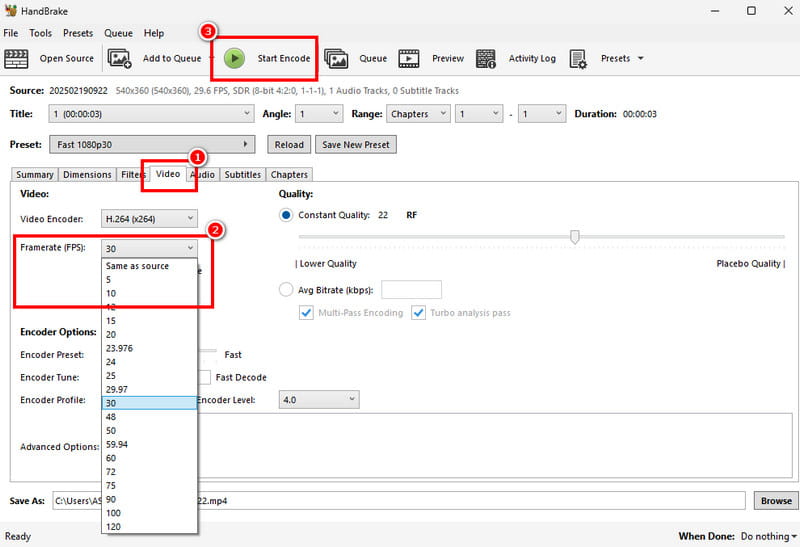Viewport: 800px width, 547px height.
Task: Toggle Multi-Pass Encoding checkbox
Action: click(306, 313)
